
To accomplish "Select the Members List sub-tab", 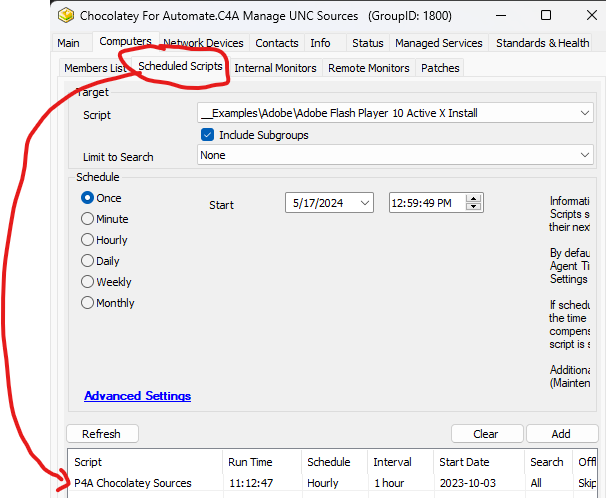I will click(96, 68).
